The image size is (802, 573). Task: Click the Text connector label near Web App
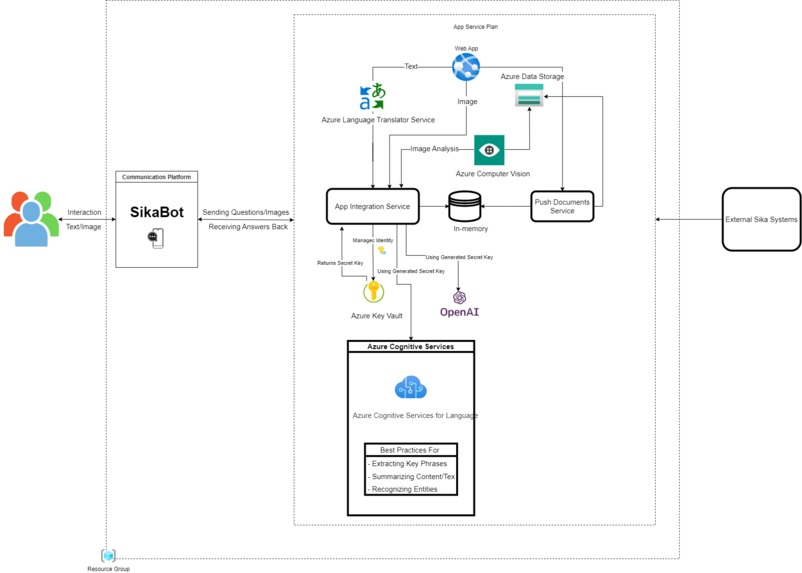click(411, 67)
